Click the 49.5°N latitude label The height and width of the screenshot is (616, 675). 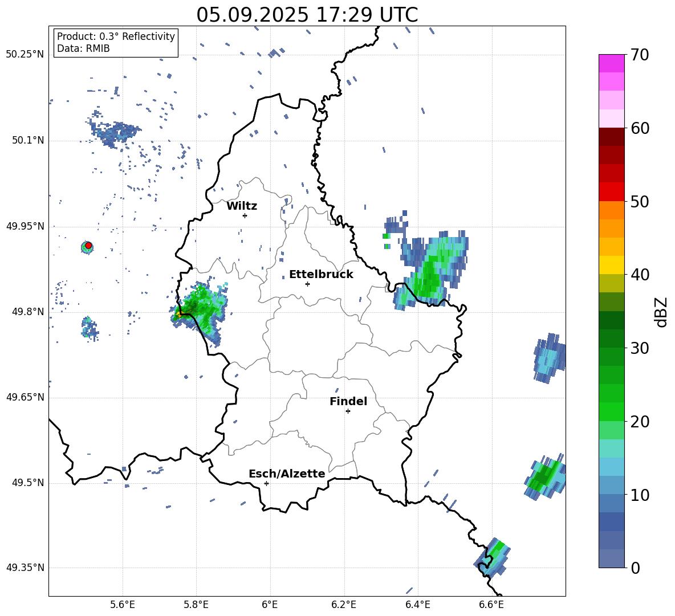(28, 483)
